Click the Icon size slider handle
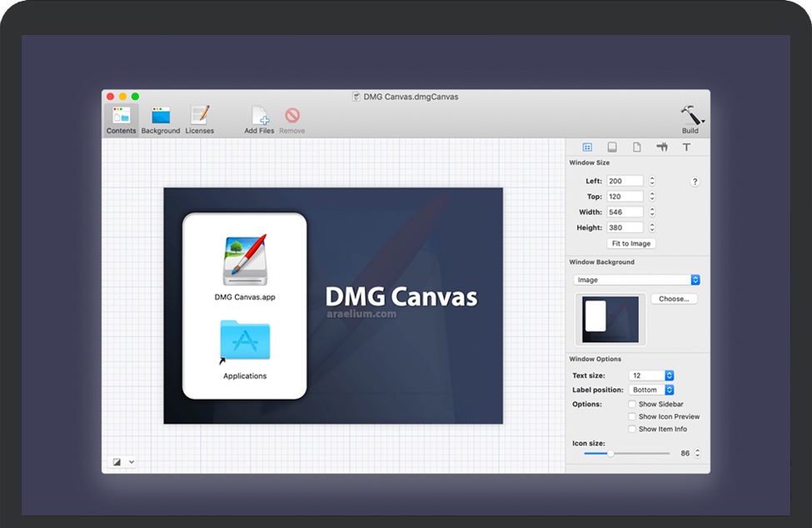 point(610,453)
